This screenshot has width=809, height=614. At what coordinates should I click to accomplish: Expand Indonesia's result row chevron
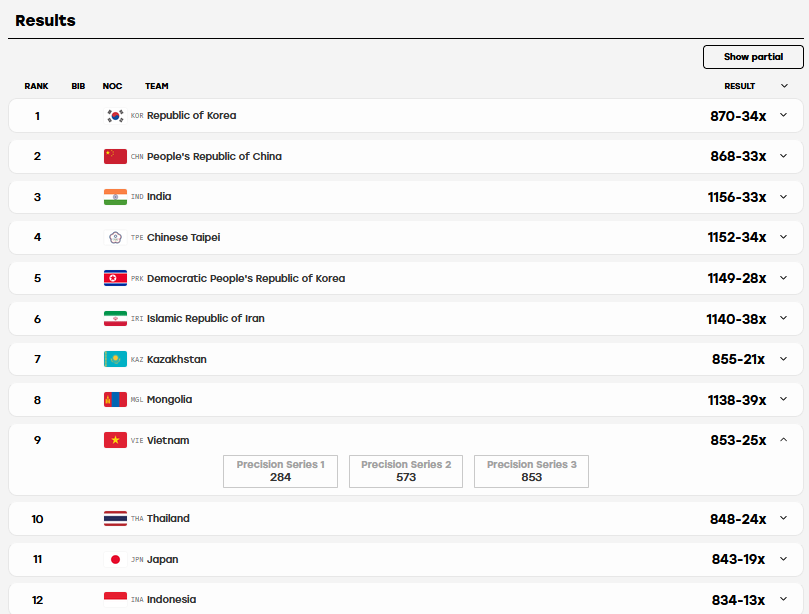(783, 599)
